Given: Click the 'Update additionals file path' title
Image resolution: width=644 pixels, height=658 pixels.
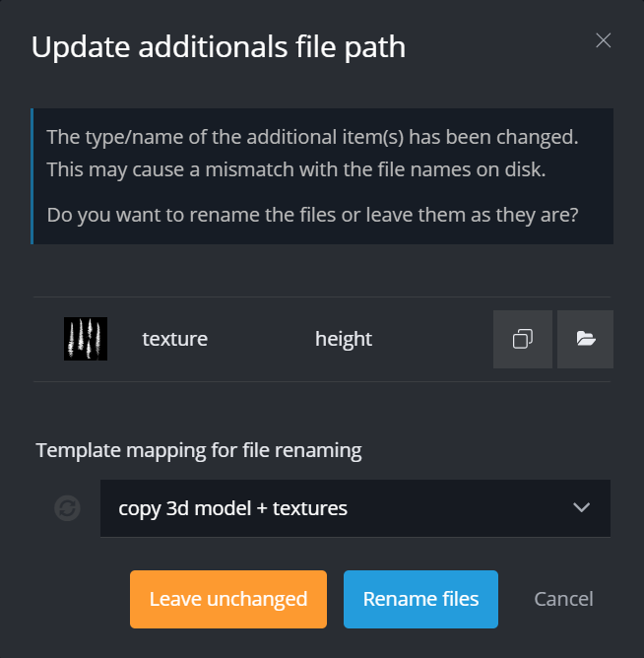Looking at the screenshot, I should tap(219, 46).
